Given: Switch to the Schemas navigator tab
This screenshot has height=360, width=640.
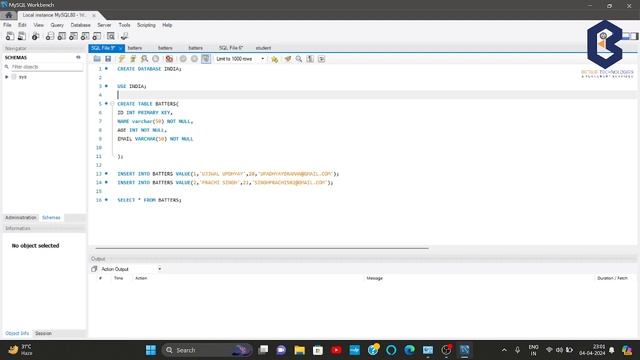Looking at the screenshot, I should (x=51, y=218).
